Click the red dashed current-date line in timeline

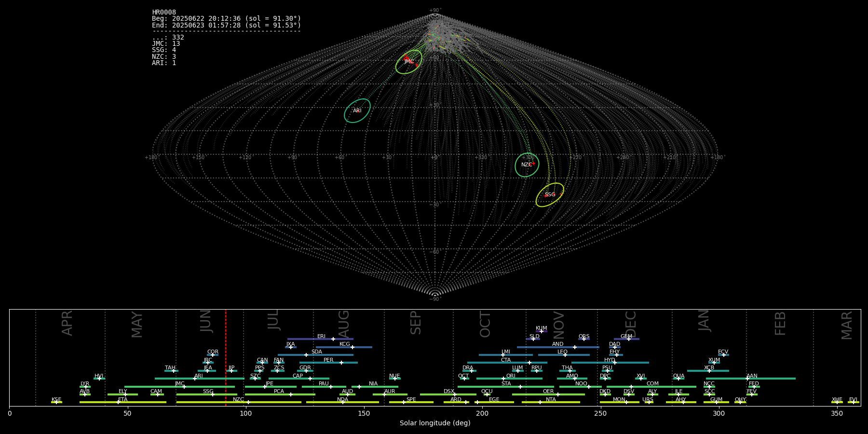[226, 357]
